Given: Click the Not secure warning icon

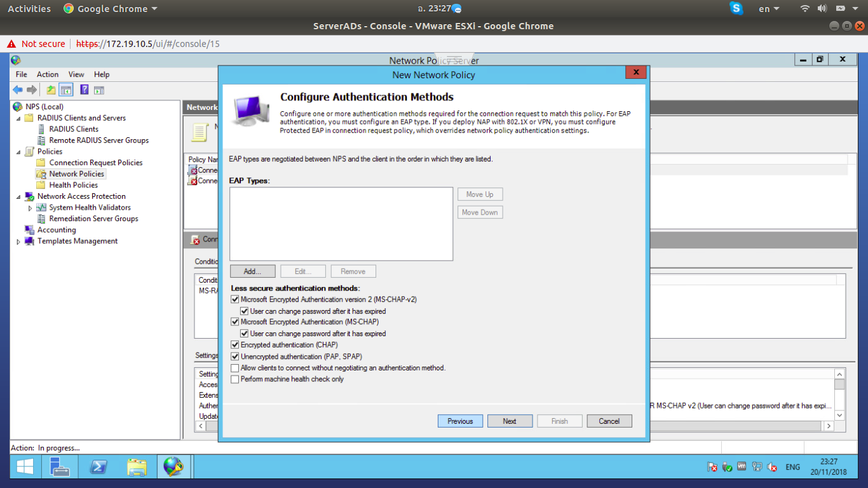Looking at the screenshot, I should click(11, 44).
